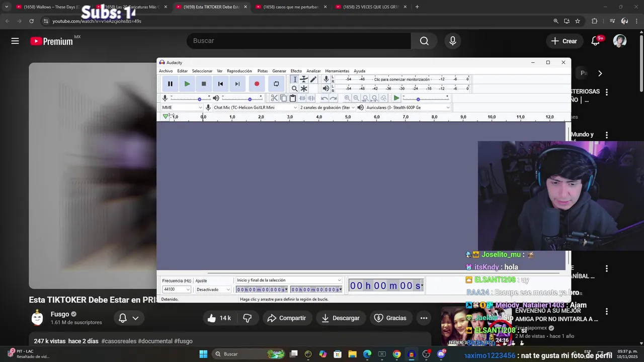
Task: Click the Gracias button
Action: (x=390, y=318)
